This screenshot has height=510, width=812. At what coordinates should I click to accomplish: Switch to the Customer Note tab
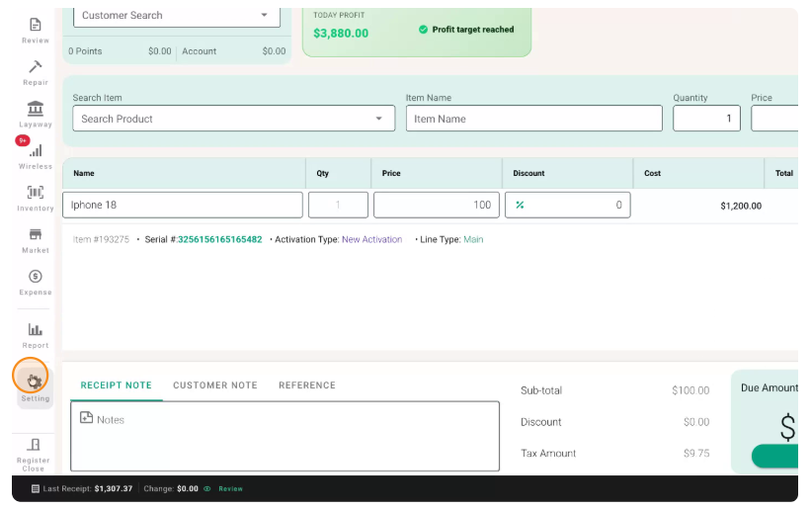tap(215, 385)
